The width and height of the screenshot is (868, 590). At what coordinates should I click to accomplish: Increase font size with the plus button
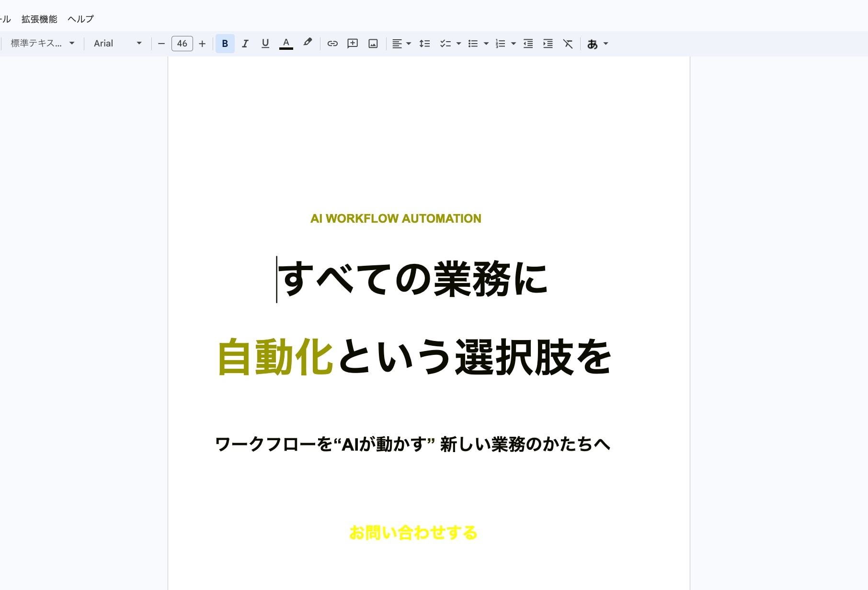[202, 44]
